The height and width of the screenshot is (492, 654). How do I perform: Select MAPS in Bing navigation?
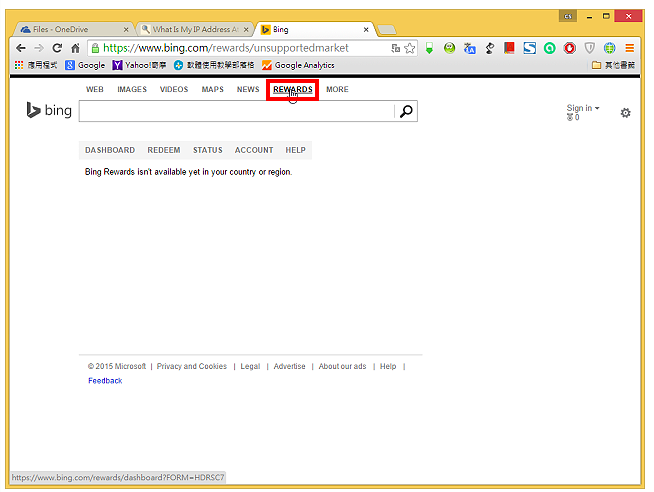(x=213, y=89)
